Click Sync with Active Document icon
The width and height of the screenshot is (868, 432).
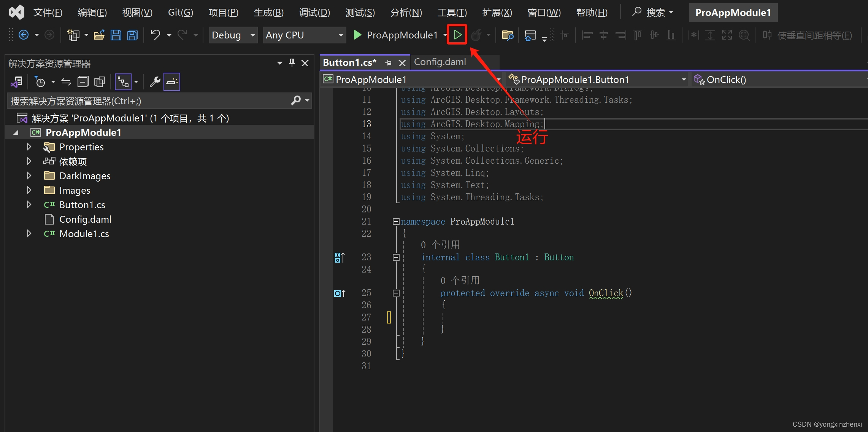(x=66, y=82)
